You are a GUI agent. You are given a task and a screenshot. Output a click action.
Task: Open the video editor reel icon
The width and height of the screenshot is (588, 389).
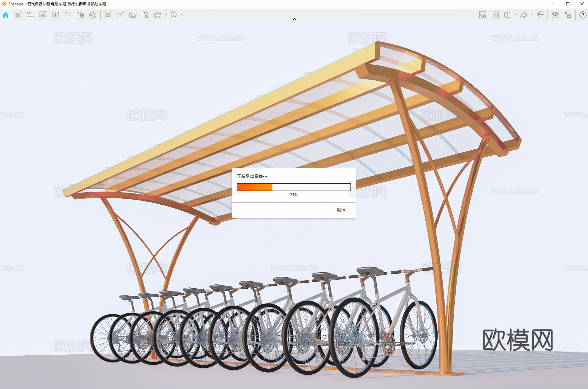93,15
